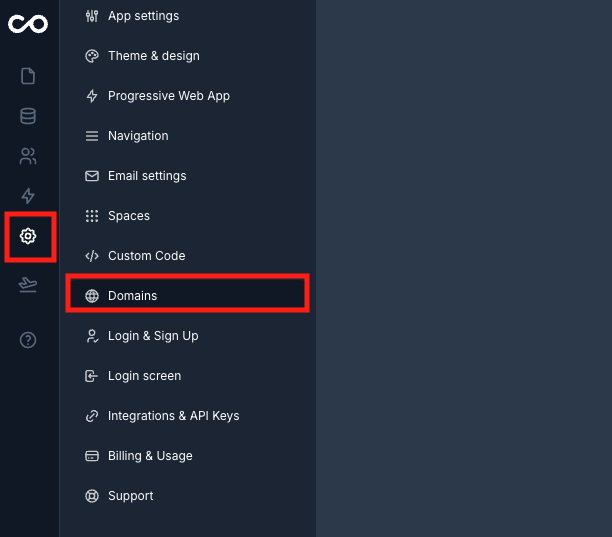Open Custom Code settings
Image resolution: width=612 pixels, height=537 pixels.
[x=146, y=256]
